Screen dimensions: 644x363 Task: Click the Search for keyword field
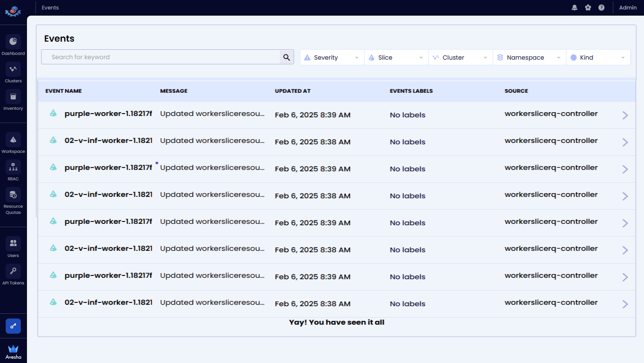161,57
